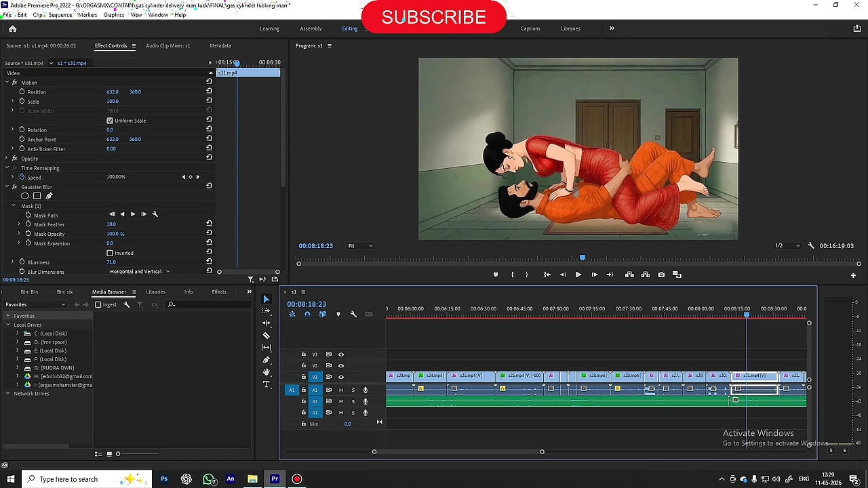Solo audio track A2

tap(353, 401)
